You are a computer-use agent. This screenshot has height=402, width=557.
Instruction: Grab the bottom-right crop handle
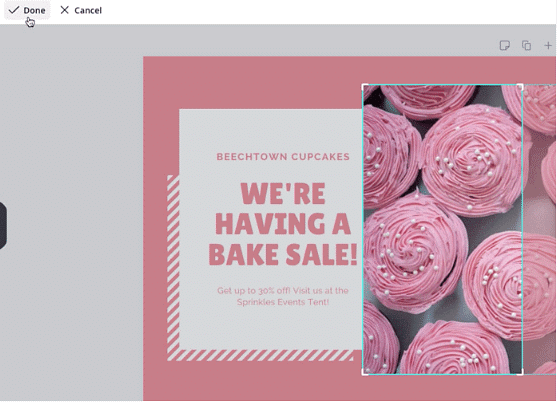point(520,372)
